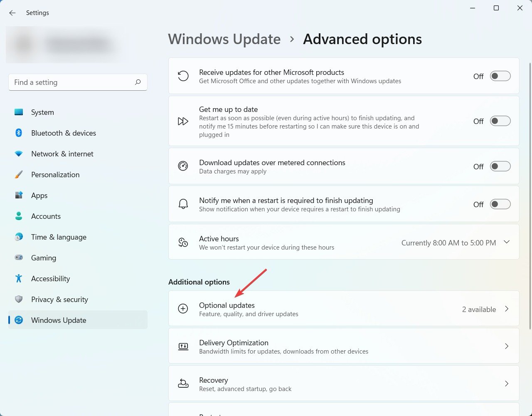The width and height of the screenshot is (532, 416).
Task: Click the Additional options heading
Action: (x=199, y=282)
